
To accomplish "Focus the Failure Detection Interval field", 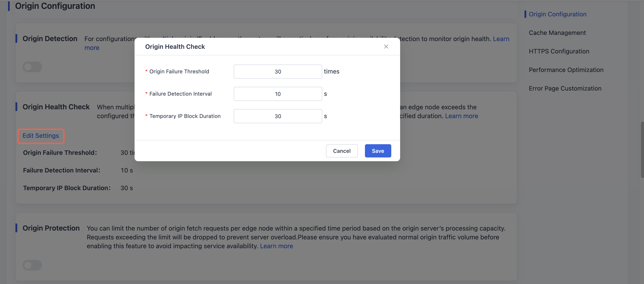I will click(x=278, y=94).
